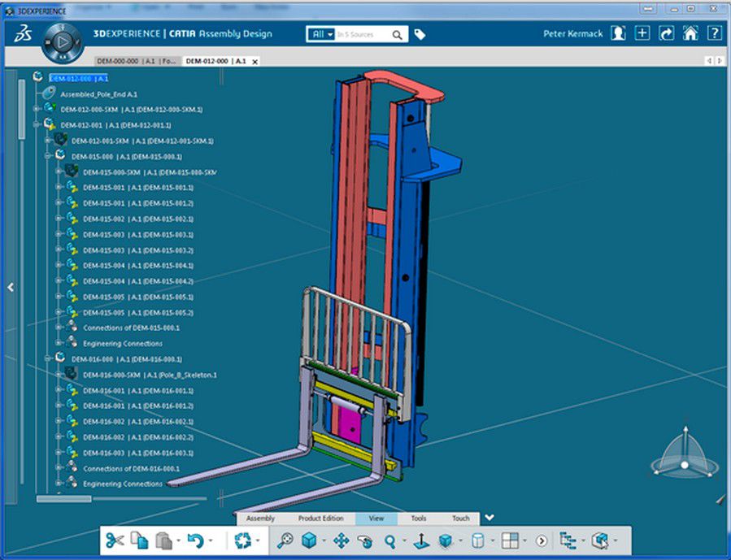The height and width of the screenshot is (560, 731).
Task: Select Connections of DEM-016-000.1
Action: pos(131,468)
